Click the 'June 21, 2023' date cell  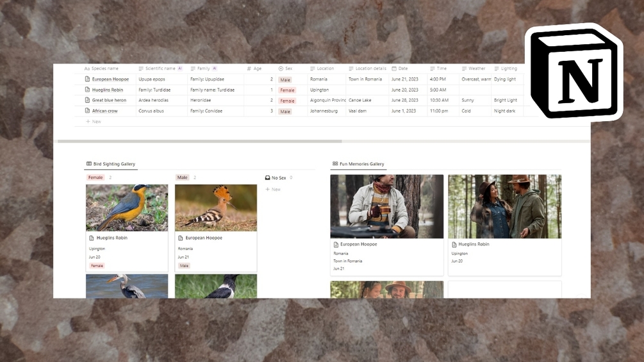[408, 79]
